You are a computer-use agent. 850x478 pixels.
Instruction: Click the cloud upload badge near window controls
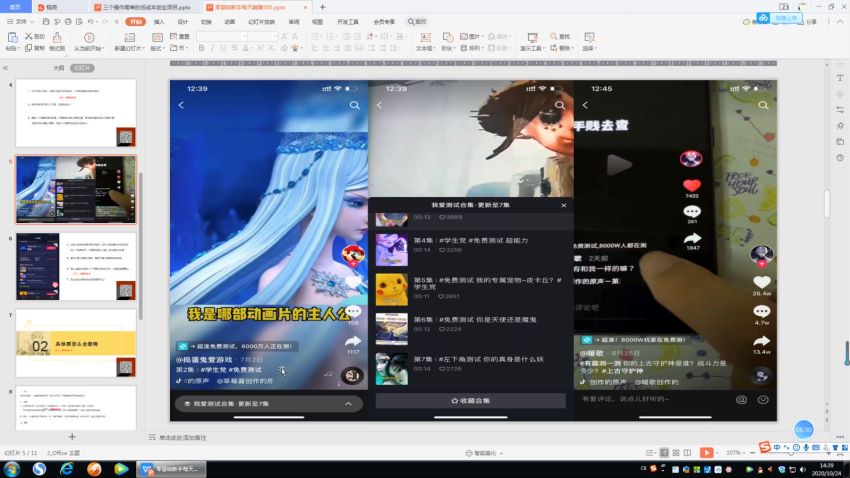(780, 18)
